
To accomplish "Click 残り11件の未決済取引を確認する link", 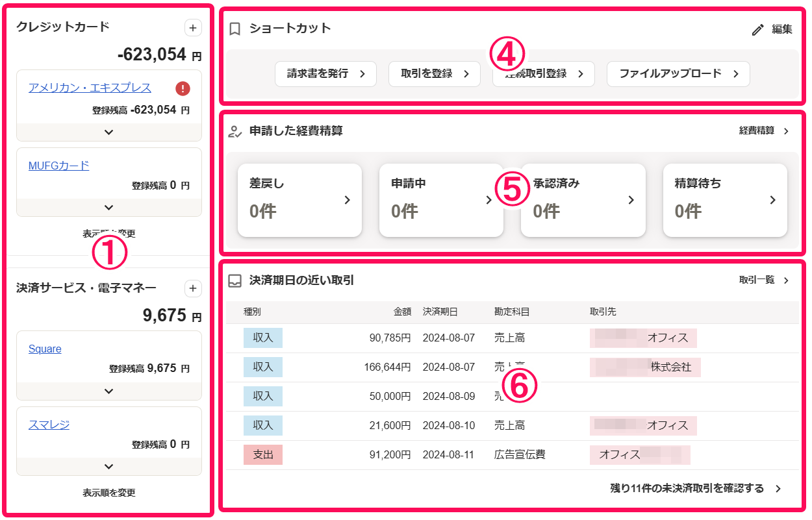I will (x=696, y=488).
